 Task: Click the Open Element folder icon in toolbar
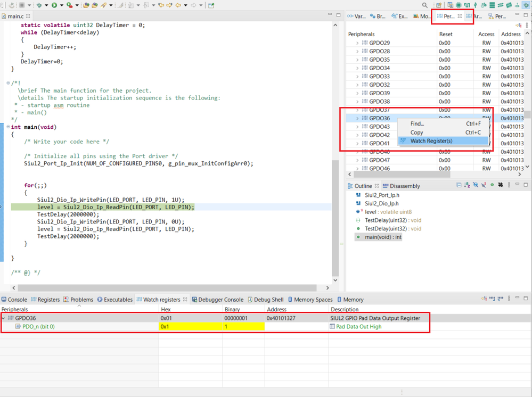tap(86, 5)
